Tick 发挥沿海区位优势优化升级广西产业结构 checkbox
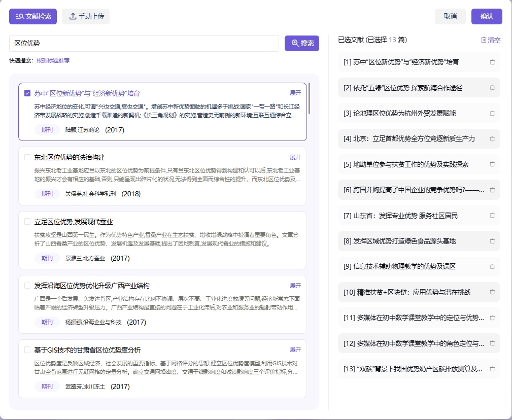 point(28,286)
